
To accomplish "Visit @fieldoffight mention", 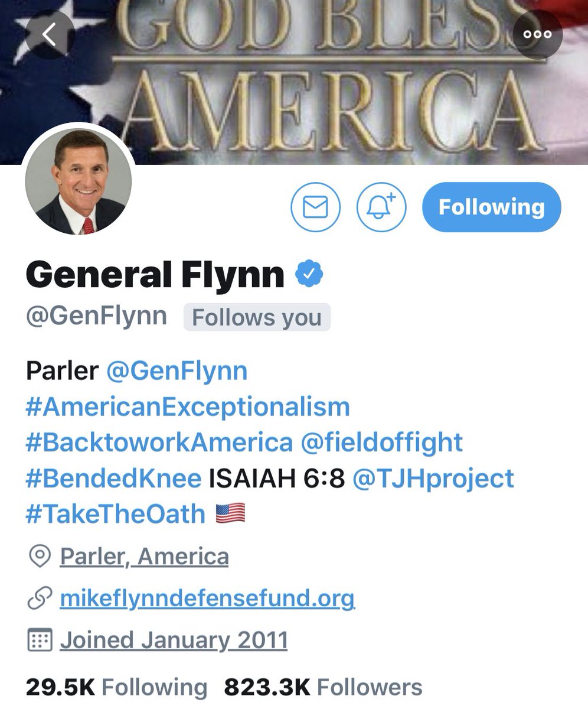I will [x=382, y=443].
